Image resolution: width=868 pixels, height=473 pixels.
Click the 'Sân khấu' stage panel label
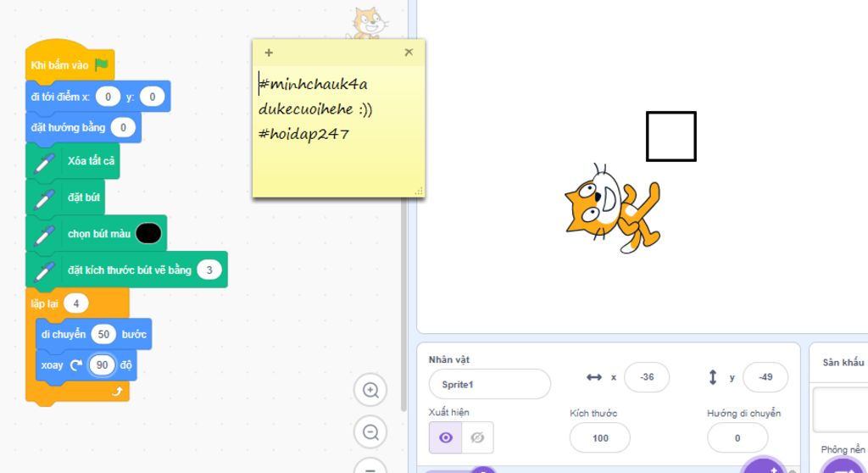pyautogui.click(x=843, y=362)
